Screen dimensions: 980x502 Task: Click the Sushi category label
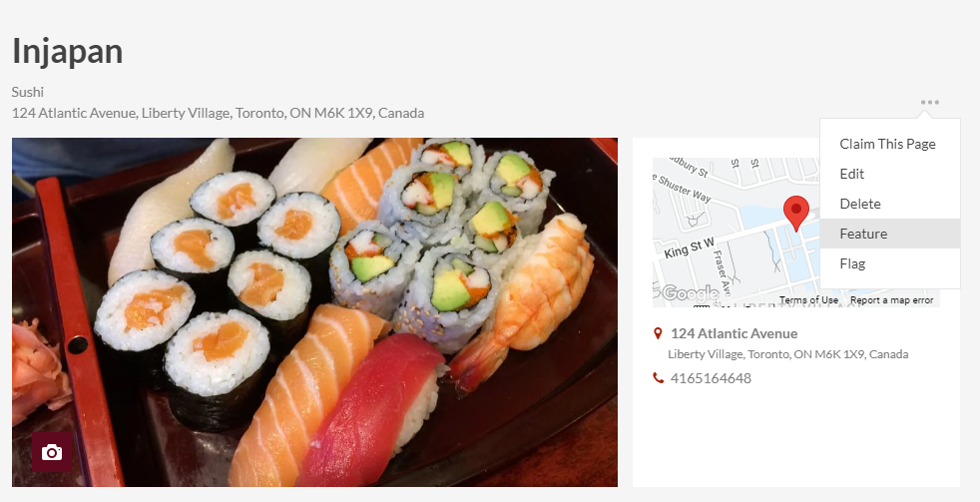(x=28, y=92)
